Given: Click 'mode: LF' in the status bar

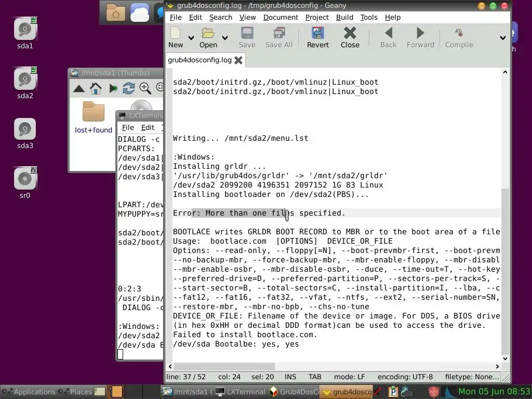Looking at the screenshot, I should (x=349, y=377).
